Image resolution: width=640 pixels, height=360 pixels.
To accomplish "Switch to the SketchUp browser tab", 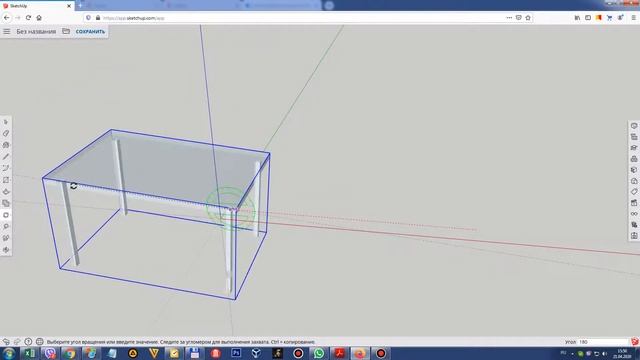I will [x=38, y=6].
